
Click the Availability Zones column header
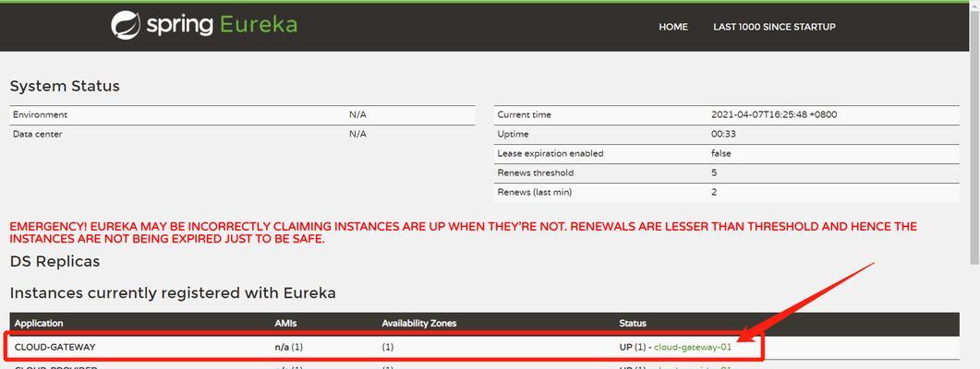[419, 324]
